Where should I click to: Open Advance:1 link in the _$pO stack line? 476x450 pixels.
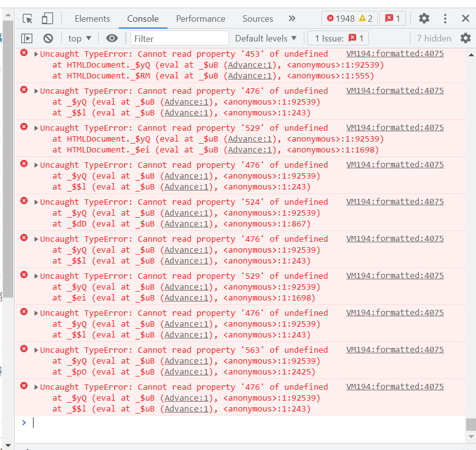coord(186,372)
